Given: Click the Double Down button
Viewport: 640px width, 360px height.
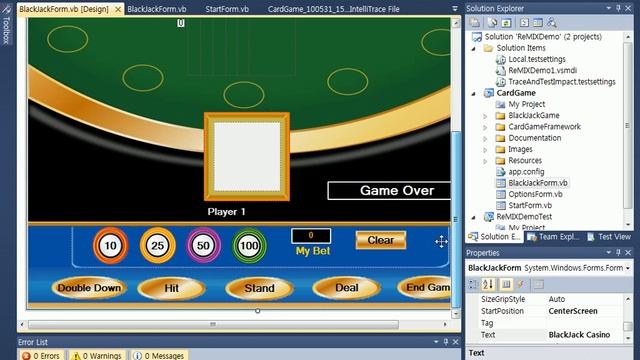Looking at the screenshot, I should [89, 288].
